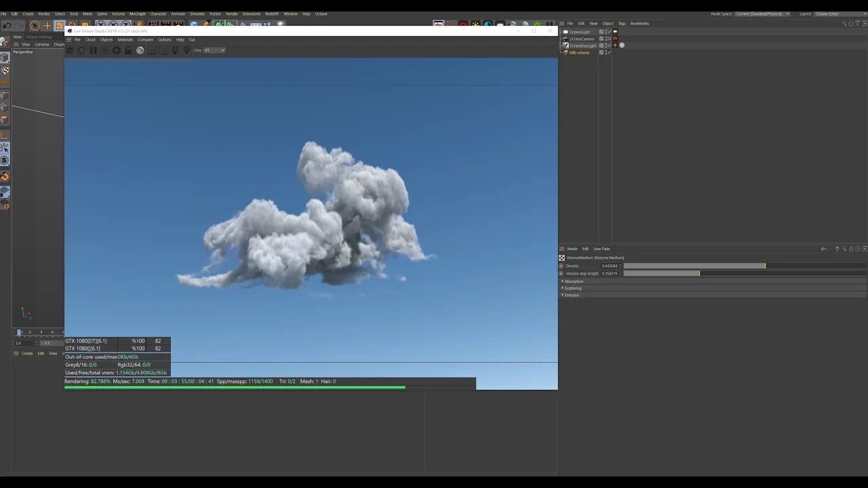The height and width of the screenshot is (488, 868).
Task: Toggle the Vdb volume layer checkbox
Action: [x=601, y=52]
